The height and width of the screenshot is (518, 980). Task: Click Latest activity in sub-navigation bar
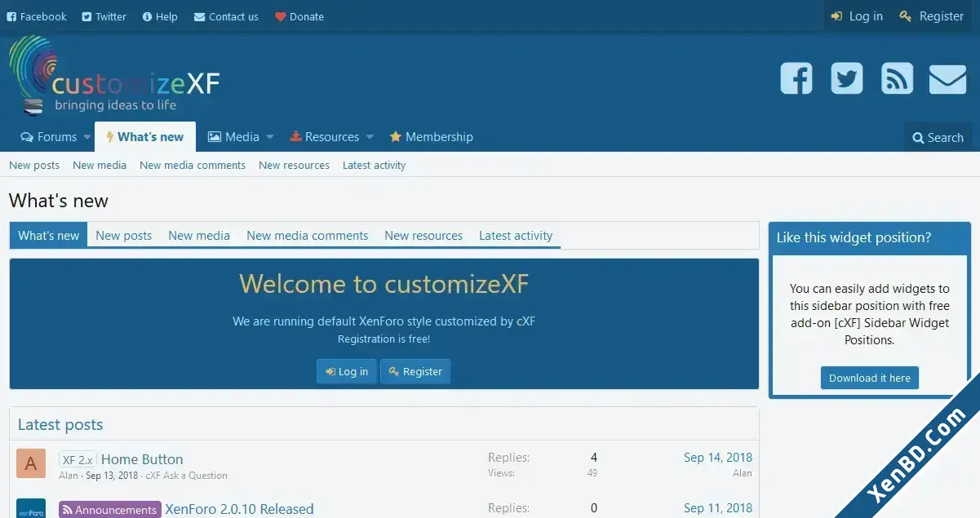click(x=374, y=165)
